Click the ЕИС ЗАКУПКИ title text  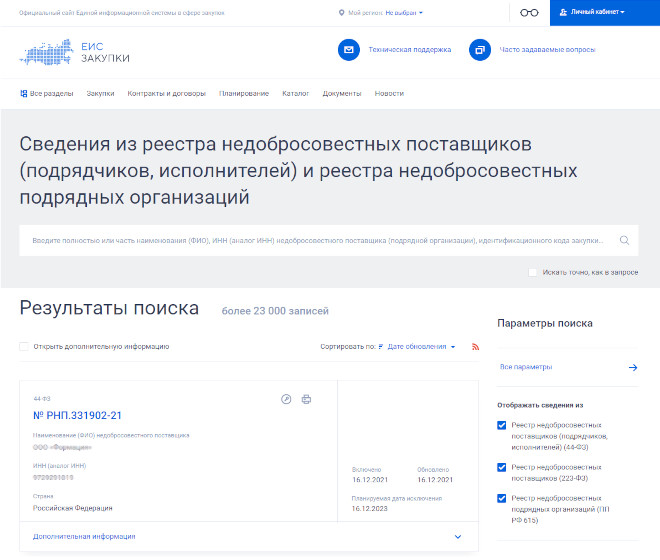point(105,52)
